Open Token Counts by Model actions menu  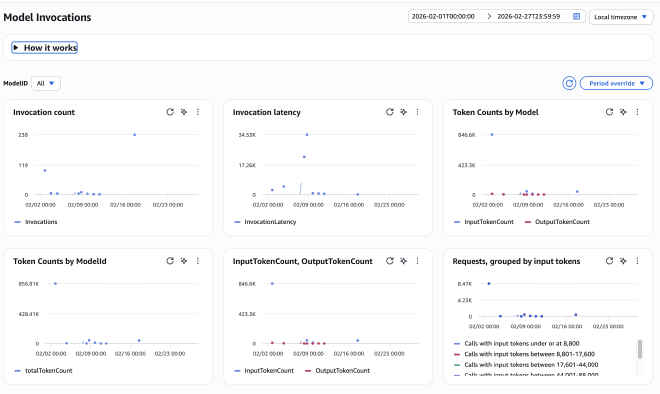tap(637, 112)
